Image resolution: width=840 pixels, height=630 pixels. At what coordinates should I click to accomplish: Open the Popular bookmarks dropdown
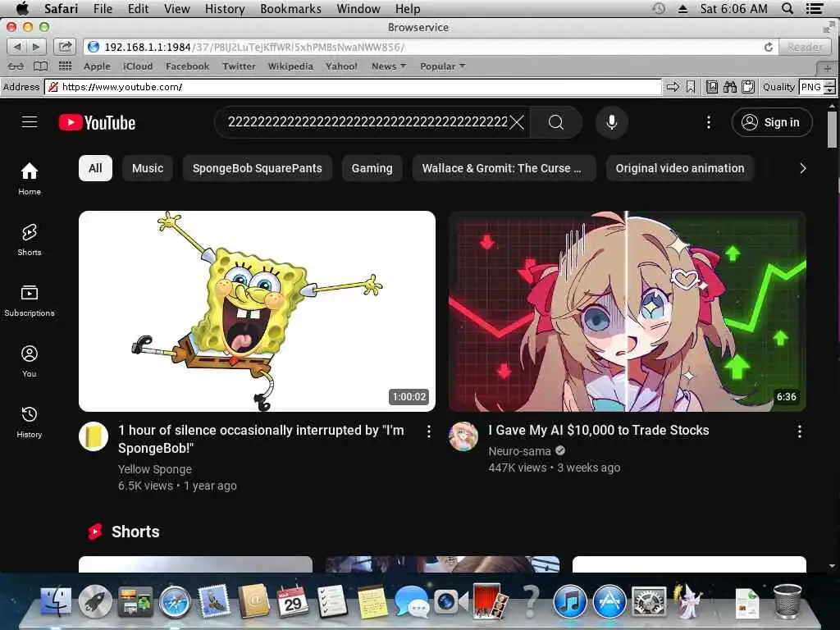(442, 66)
